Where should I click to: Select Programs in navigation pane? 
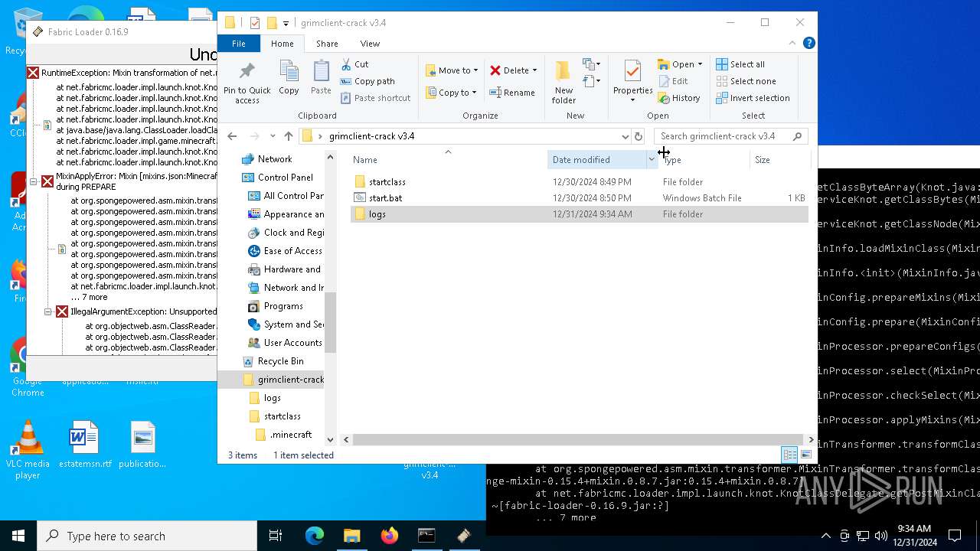pos(283,306)
